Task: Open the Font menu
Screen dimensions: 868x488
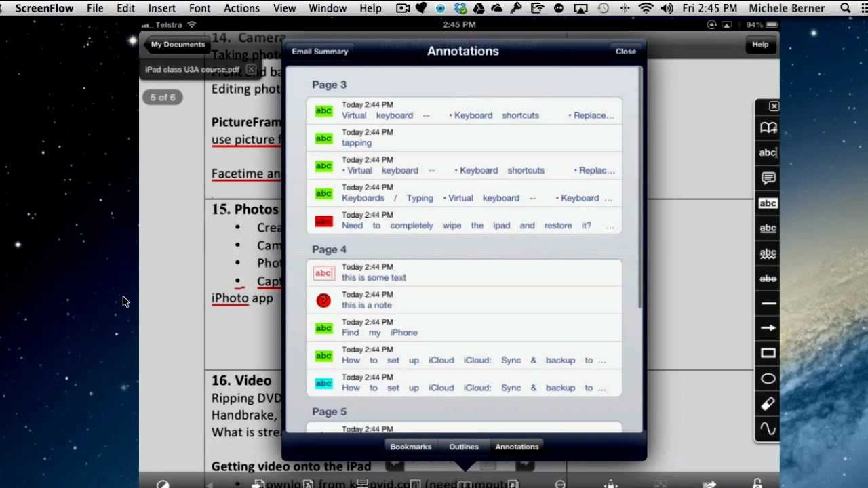Action: [x=199, y=8]
